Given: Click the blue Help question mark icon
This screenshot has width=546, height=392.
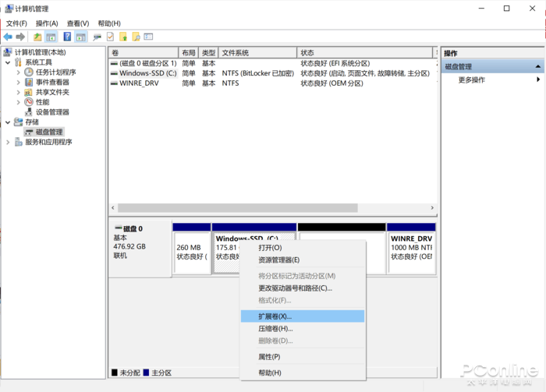Looking at the screenshot, I should coord(67,37).
